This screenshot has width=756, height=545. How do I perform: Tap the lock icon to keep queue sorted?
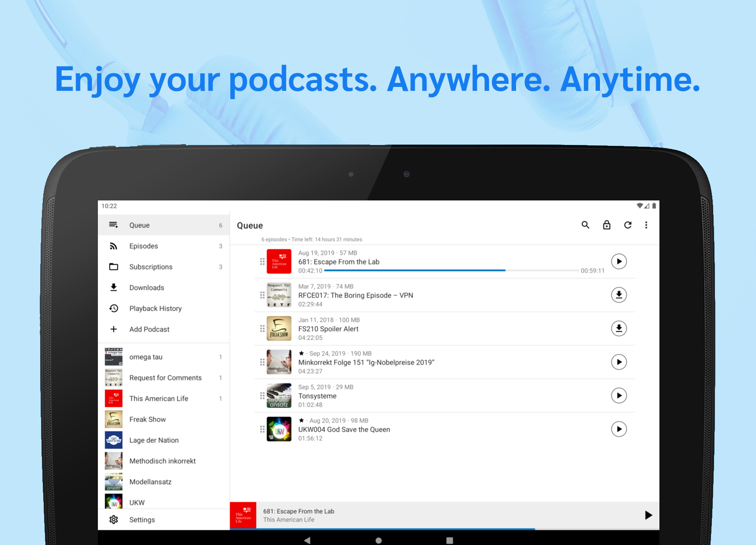click(x=607, y=225)
